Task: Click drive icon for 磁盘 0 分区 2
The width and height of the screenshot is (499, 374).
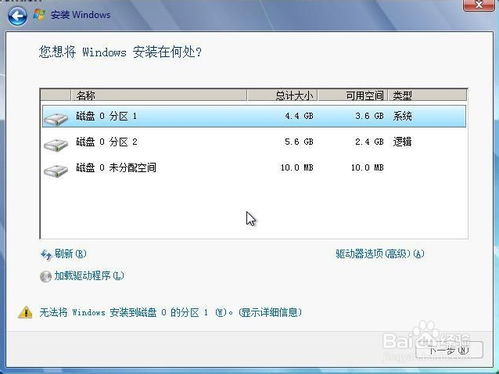Action: [56, 144]
